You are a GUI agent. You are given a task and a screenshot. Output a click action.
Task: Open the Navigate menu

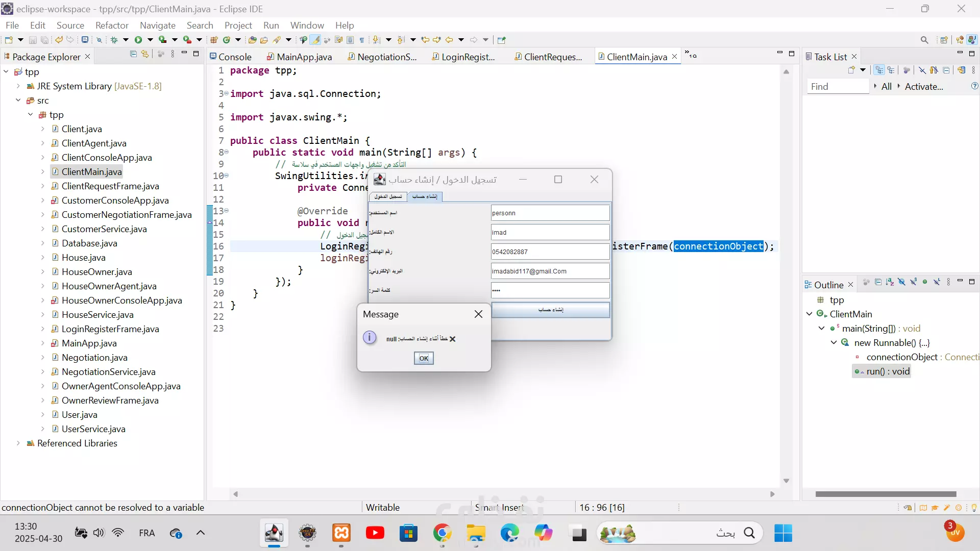tap(158, 25)
